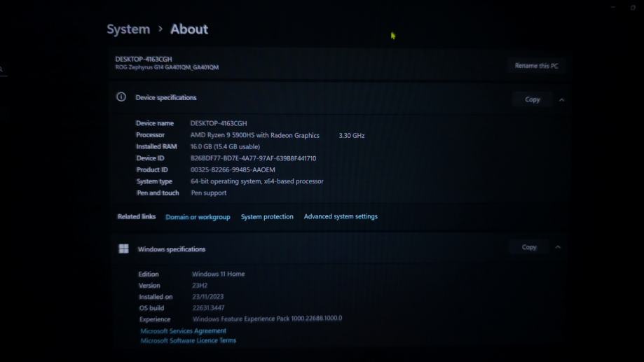The image size is (644, 362).
Task: Click the System type label
Action: [x=154, y=181]
